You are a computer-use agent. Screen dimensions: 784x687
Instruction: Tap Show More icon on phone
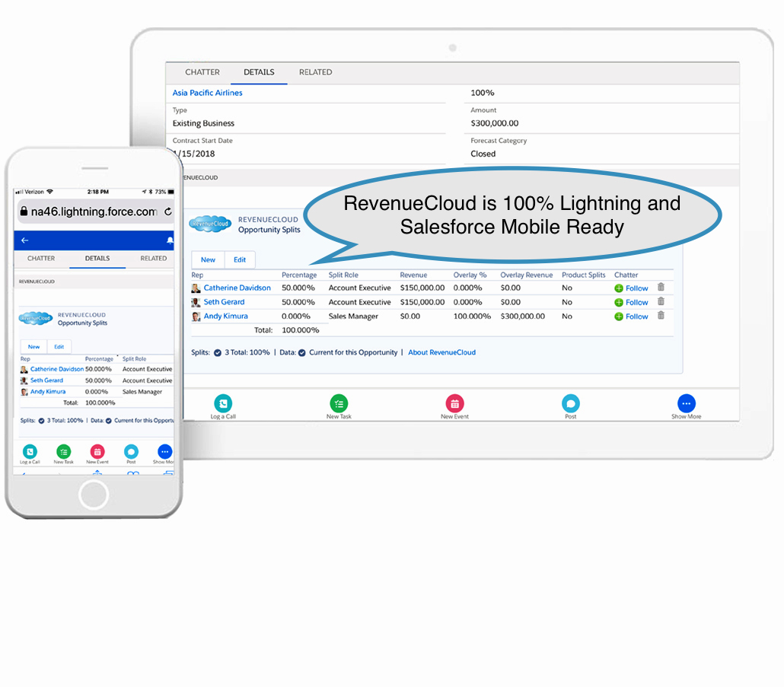[x=164, y=452]
